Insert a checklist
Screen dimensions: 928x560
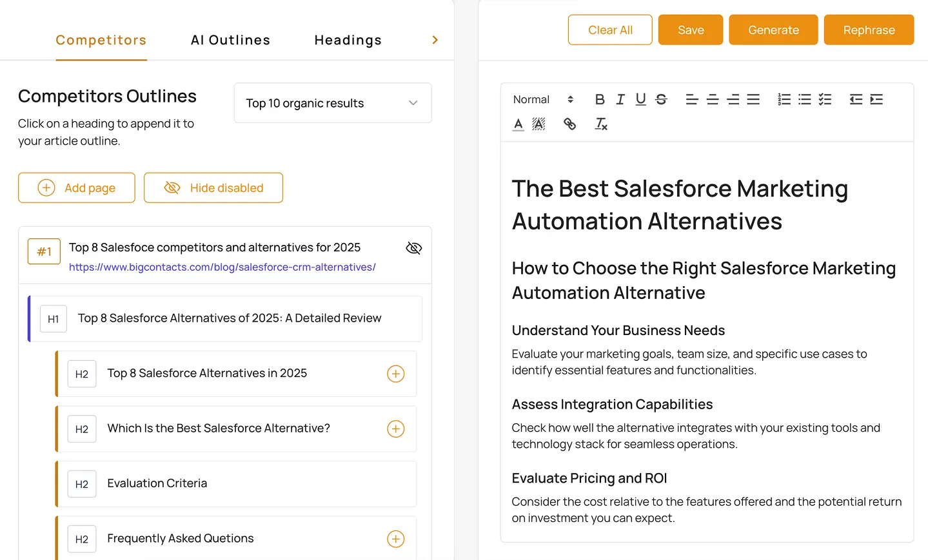pyautogui.click(x=825, y=99)
